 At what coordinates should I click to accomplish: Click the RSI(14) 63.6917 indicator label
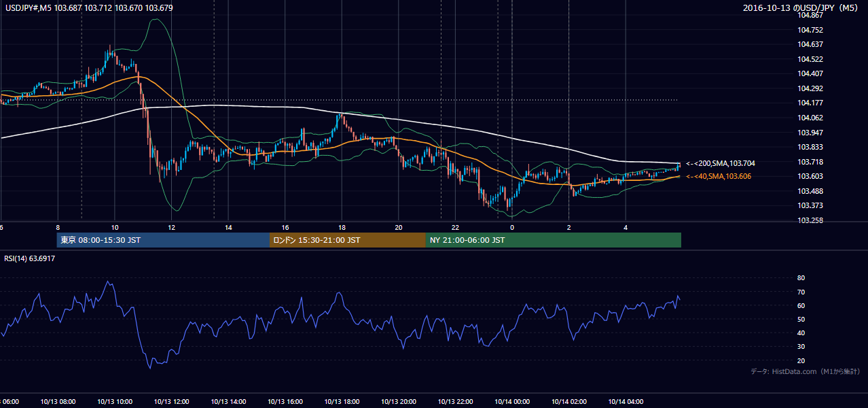coord(30,258)
